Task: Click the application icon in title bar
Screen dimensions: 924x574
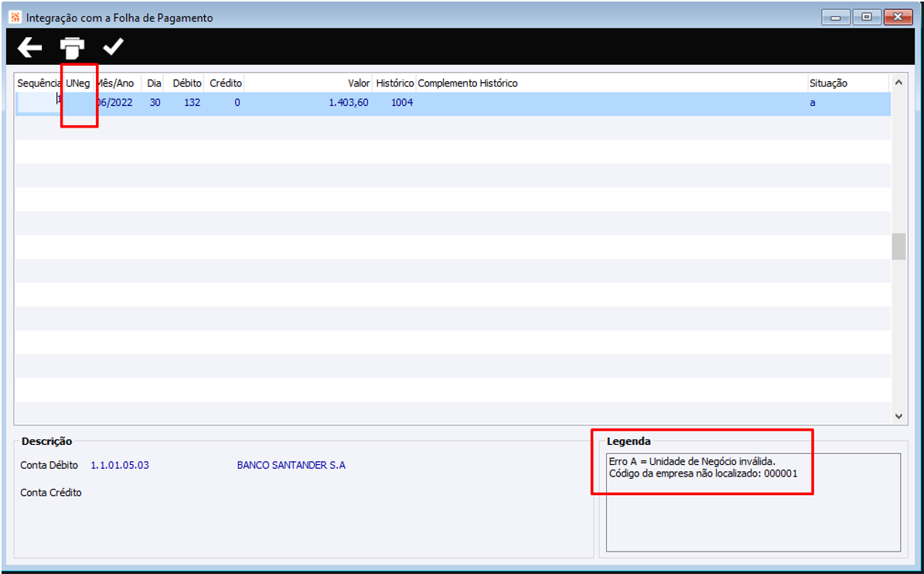Action: point(15,17)
